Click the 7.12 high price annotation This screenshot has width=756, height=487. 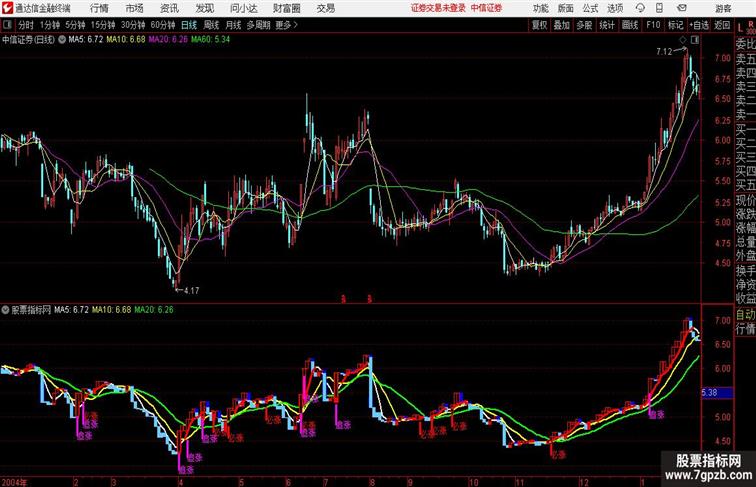click(664, 51)
